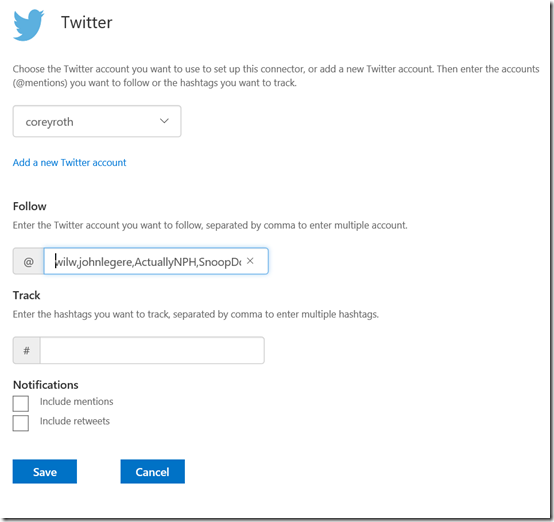Click the 'Include retweets' label text

tap(75, 421)
